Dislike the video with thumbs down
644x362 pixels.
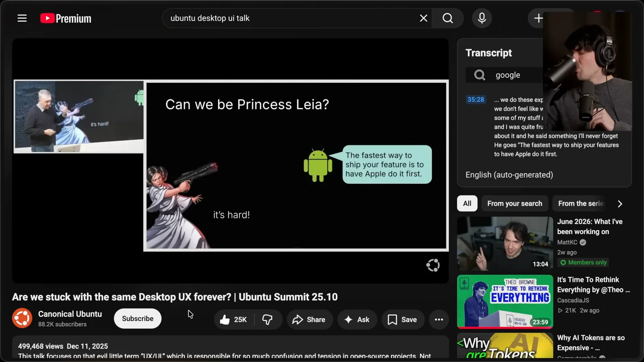point(268,319)
